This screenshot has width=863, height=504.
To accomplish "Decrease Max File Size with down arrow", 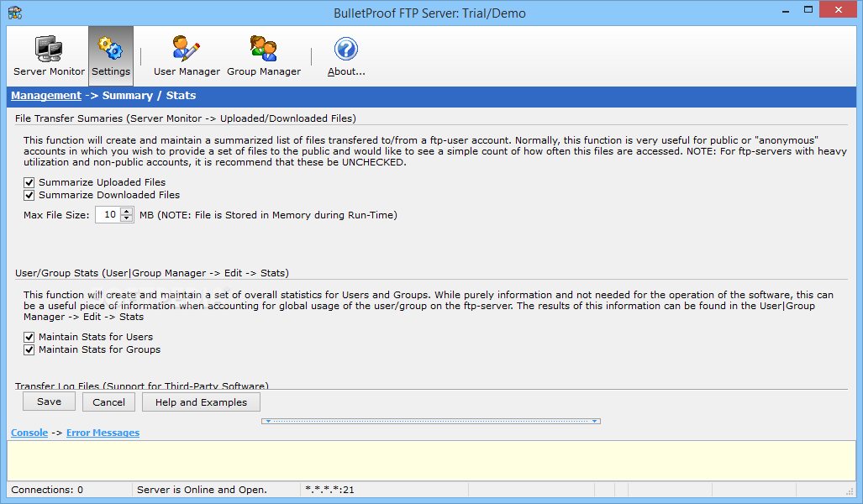I will (x=127, y=218).
